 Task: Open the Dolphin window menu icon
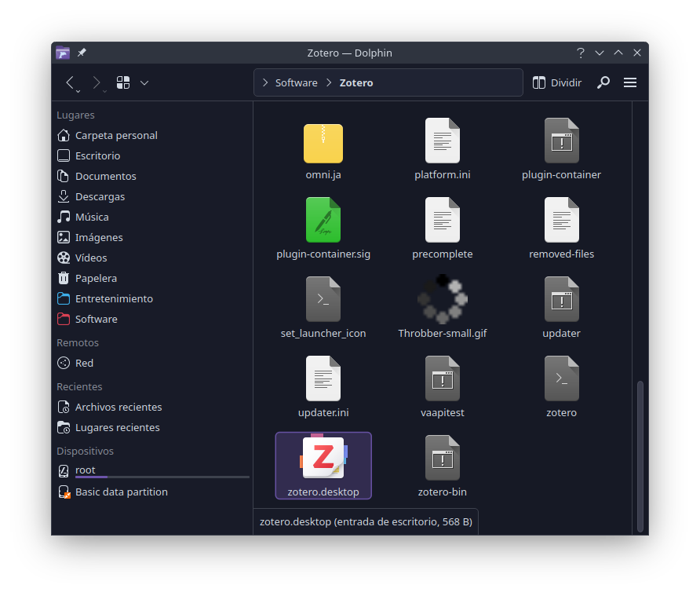click(63, 53)
